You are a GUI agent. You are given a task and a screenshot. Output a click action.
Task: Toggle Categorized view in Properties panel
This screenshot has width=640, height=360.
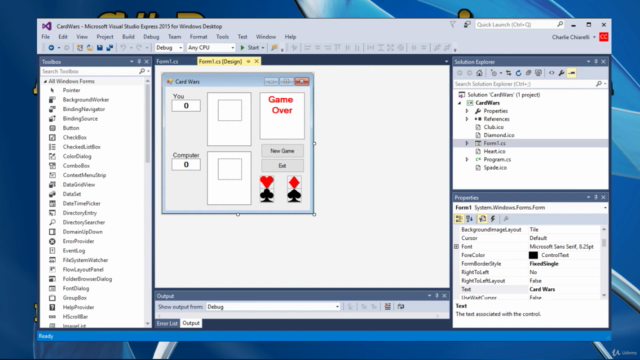(x=459, y=219)
